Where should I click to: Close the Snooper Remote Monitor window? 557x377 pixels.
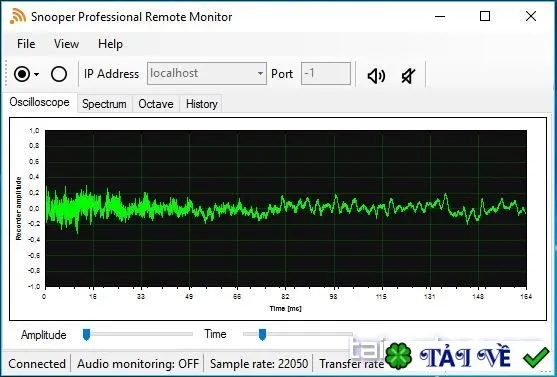pos(531,16)
